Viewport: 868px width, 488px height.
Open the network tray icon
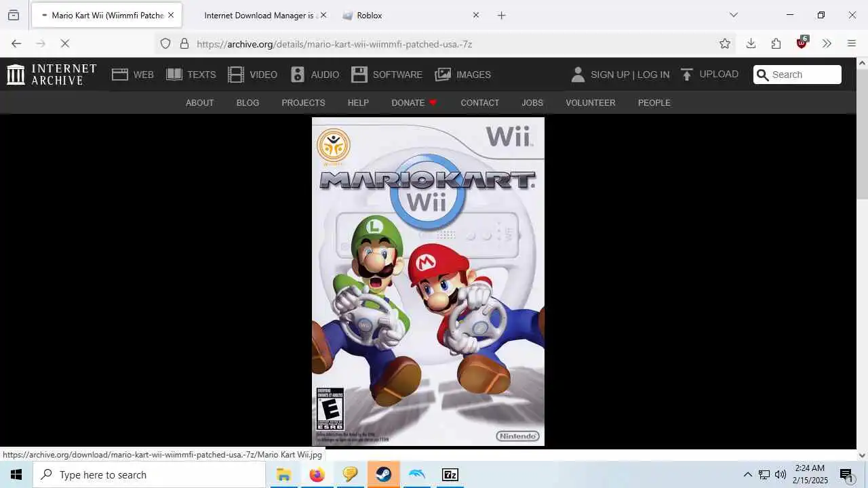(764, 474)
